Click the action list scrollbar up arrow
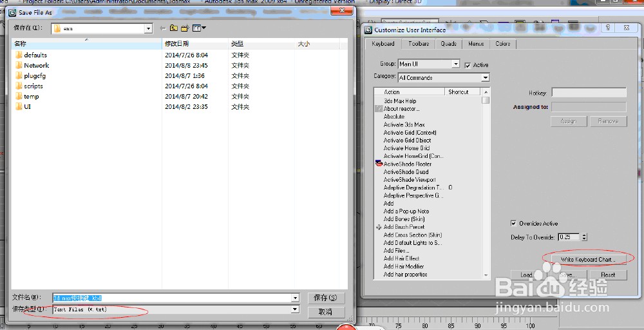 tap(486, 92)
